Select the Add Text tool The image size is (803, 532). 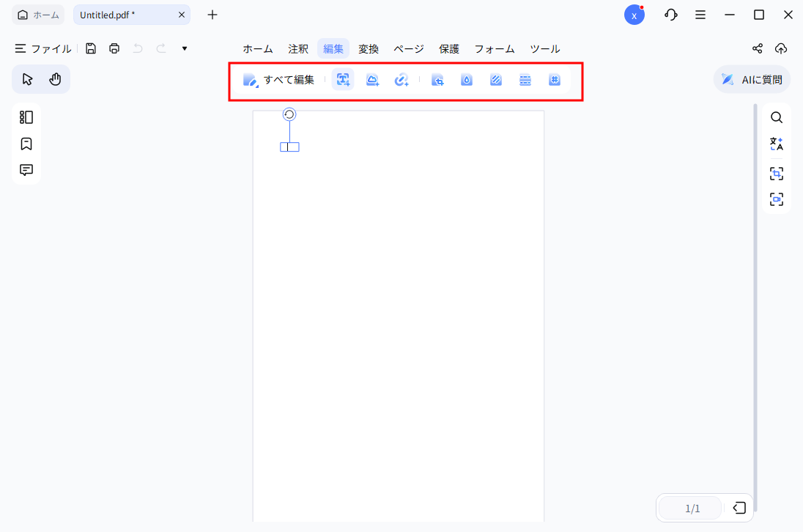tap(343, 79)
